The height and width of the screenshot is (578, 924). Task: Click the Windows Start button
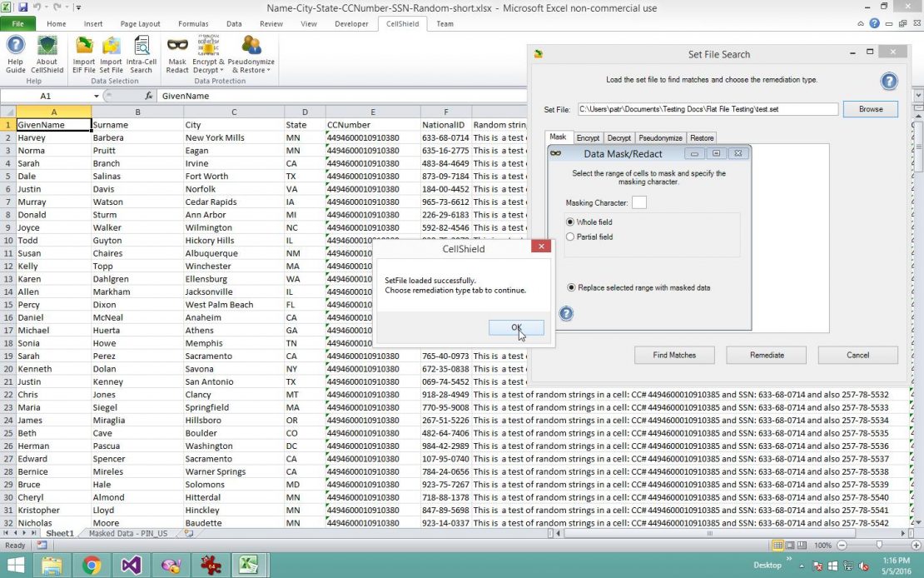point(15,566)
